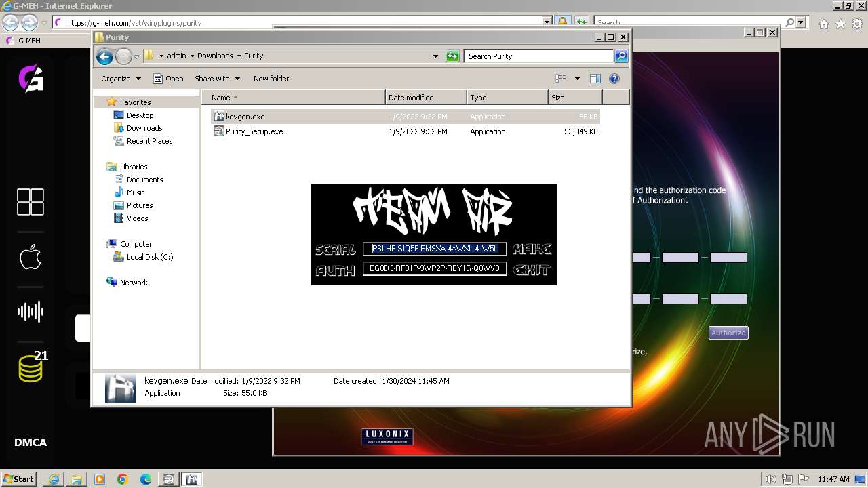Viewport: 868px width, 488px height.
Task: Click the volume icon in system tray
Action: click(770, 479)
